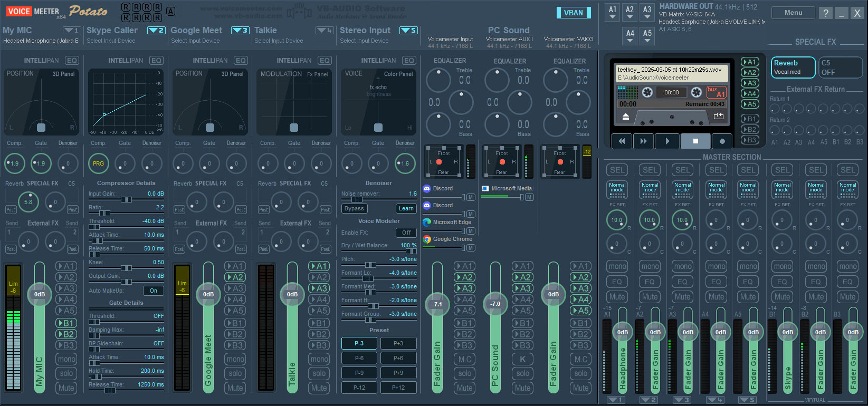Switch the B1 Skype bus's Normal mode
Image resolution: width=868 pixels, height=406 pixels.
point(783,190)
